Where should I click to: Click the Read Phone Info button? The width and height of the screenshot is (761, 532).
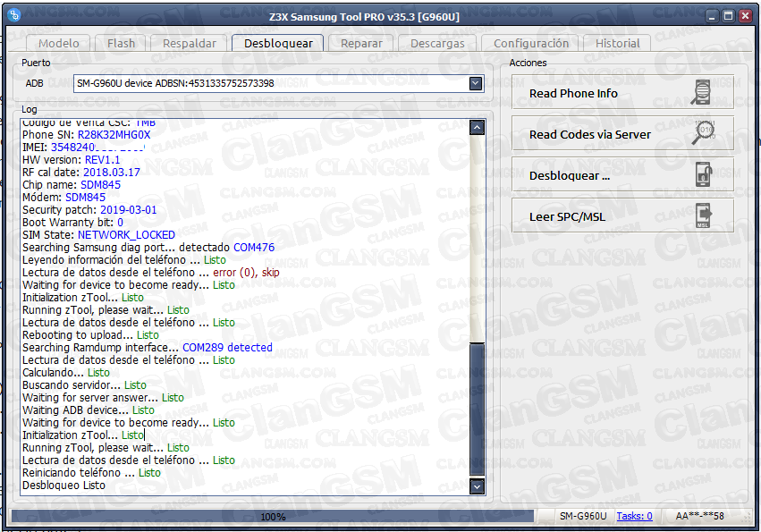[622, 93]
